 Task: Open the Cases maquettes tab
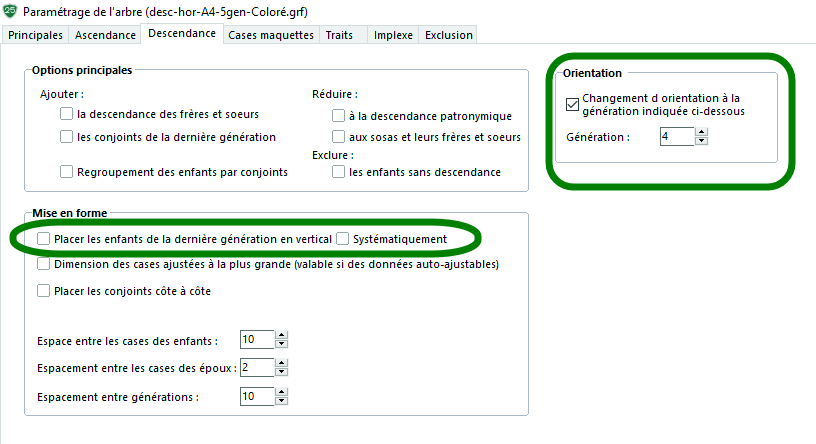click(271, 35)
